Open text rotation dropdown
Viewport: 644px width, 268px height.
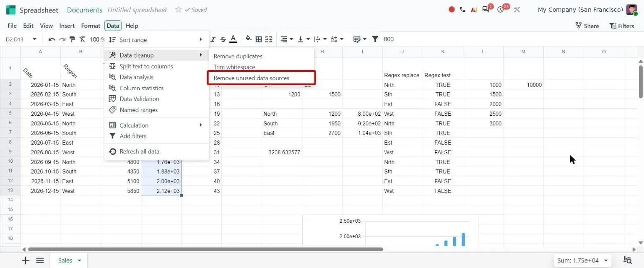[x=337, y=39]
